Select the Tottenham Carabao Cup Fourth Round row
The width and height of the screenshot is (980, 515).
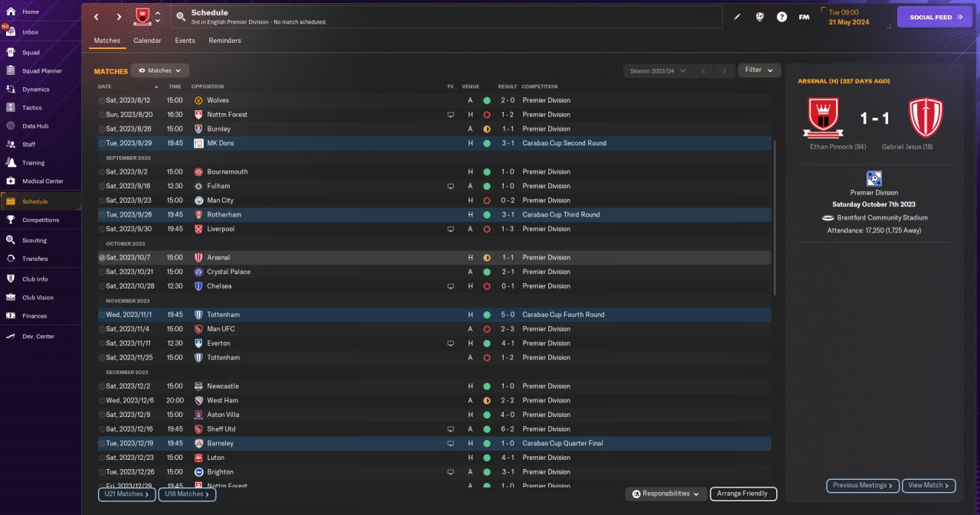pyautogui.click(x=434, y=315)
